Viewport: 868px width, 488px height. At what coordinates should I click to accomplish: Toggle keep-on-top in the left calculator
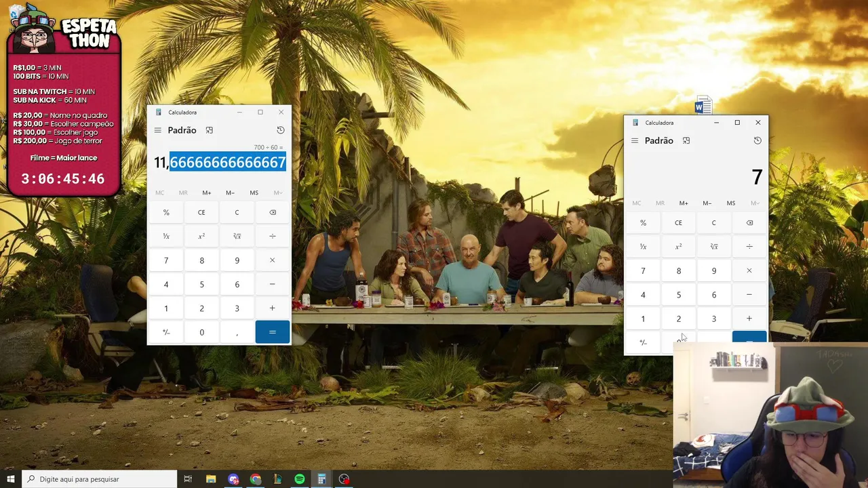210,130
